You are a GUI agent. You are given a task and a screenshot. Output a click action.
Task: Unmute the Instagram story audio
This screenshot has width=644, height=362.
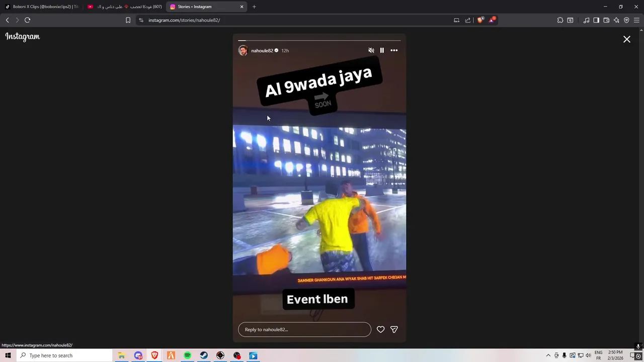[x=371, y=50]
